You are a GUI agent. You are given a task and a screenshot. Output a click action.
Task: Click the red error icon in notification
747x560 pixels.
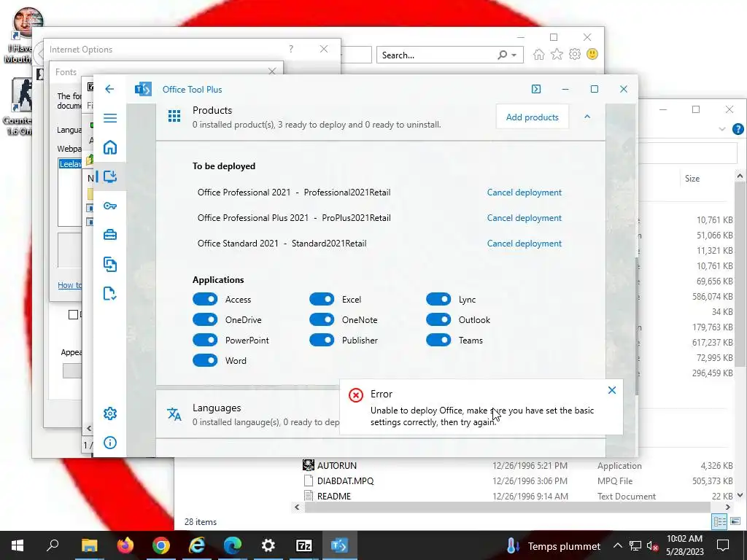point(356,394)
